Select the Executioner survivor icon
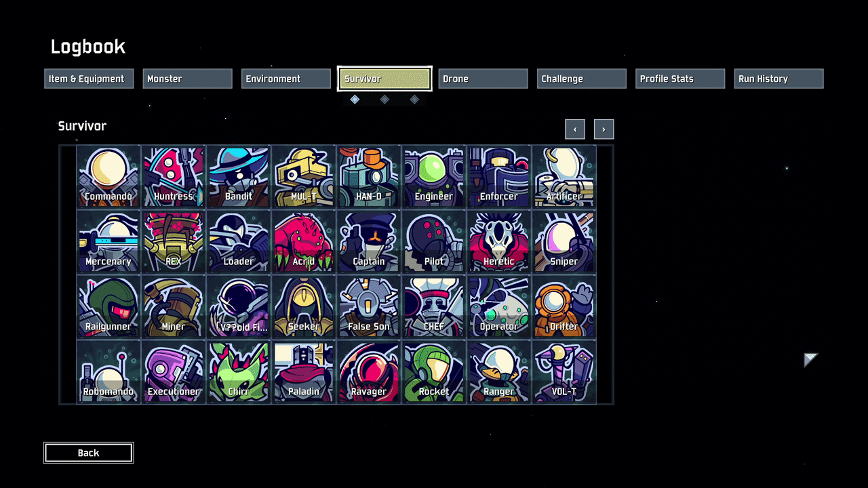The image size is (868, 488). [x=174, y=371]
